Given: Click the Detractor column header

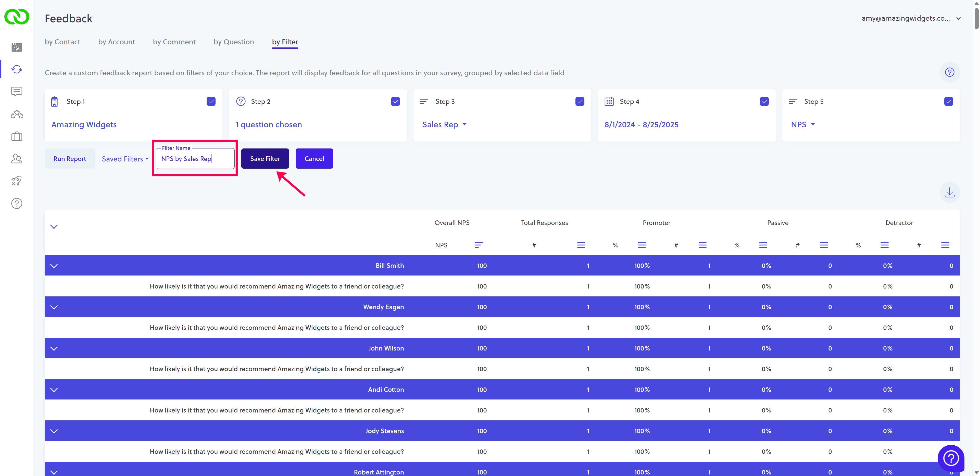Looking at the screenshot, I should 899,223.
